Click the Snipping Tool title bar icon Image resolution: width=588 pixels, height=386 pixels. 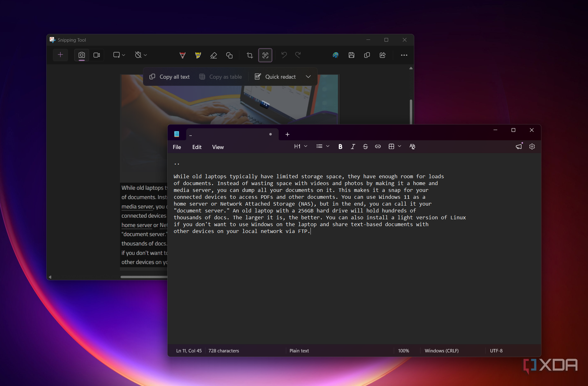52,40
